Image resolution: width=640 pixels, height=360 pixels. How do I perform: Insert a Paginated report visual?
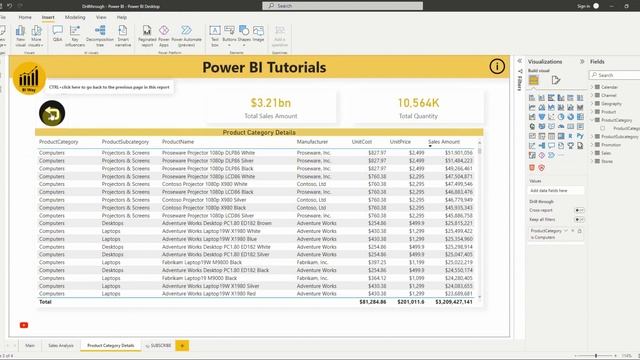point(147,36)
